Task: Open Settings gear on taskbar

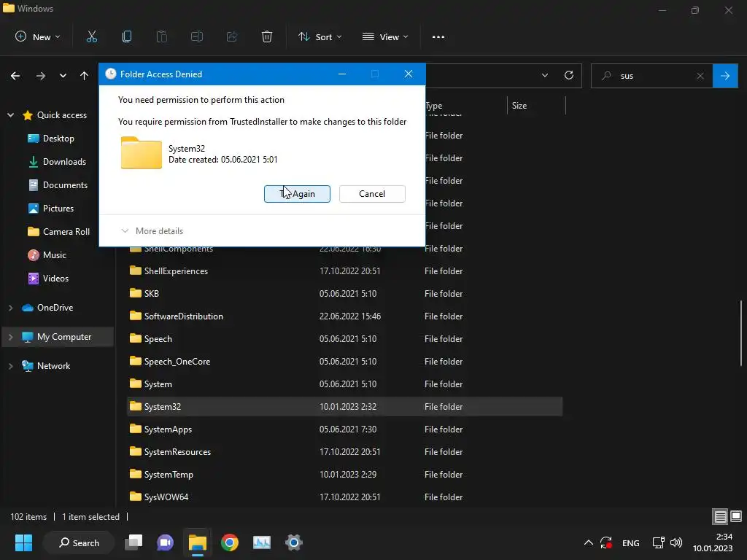Action: (294, 542)
